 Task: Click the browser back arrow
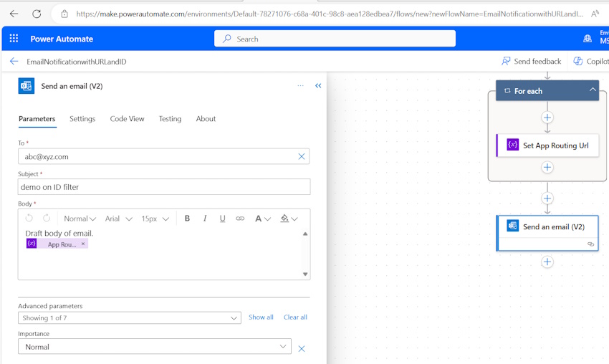click(14, 14)
